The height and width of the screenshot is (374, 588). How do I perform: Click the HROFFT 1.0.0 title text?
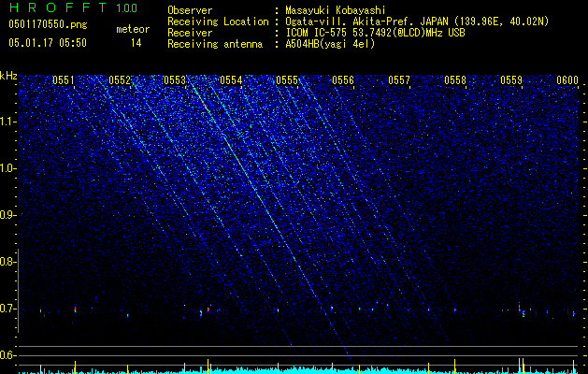click(73, 7)
